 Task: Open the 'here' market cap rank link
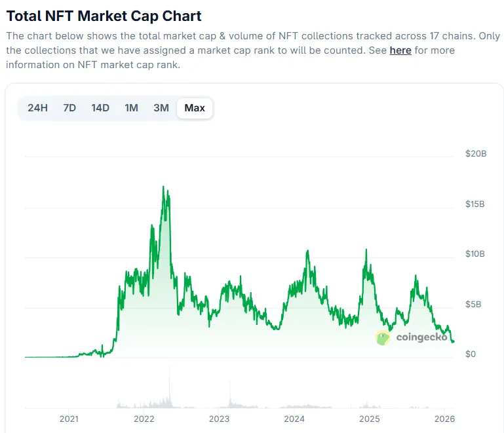(x=400, y=50)
